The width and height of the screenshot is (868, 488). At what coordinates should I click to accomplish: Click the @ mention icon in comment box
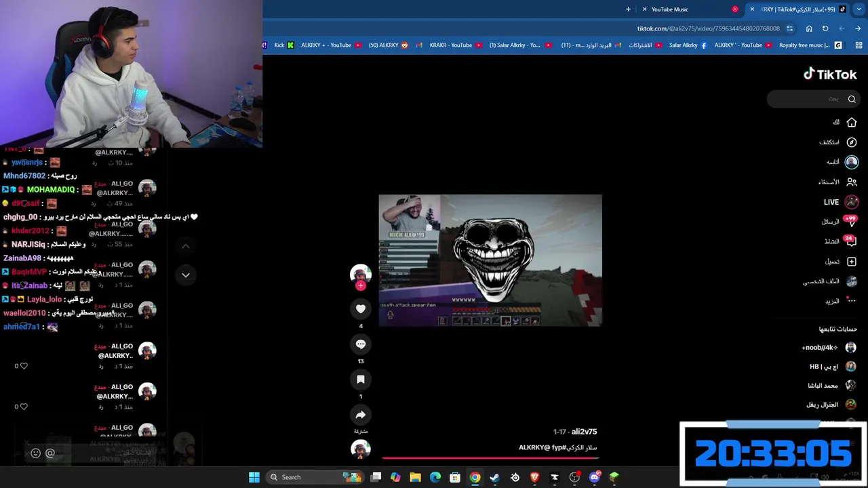tap(50, 453)
